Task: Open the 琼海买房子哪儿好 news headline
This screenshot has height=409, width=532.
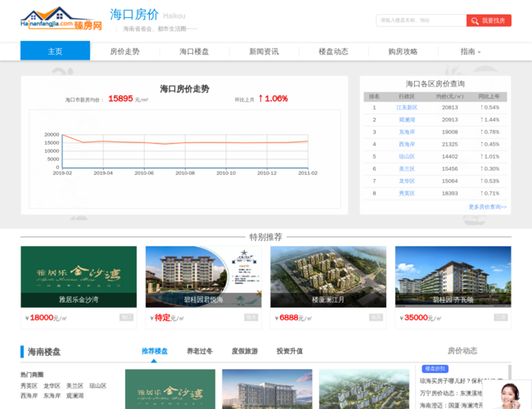Action: pyautogui.click(x=452, y=381)
